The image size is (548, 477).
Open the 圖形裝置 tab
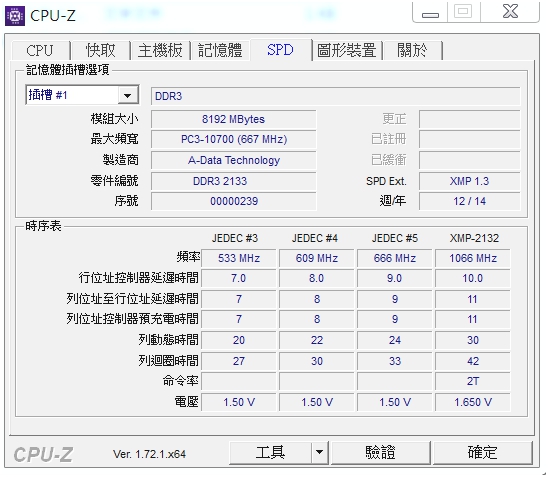[347, 50]
